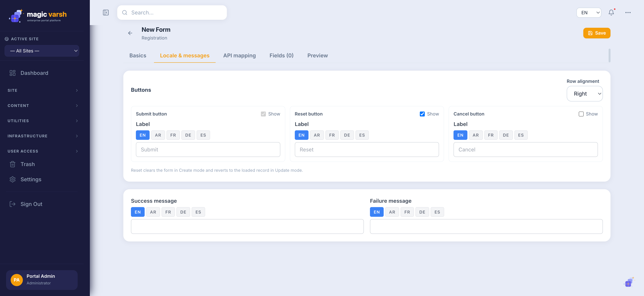This screenshot has width=644, height=296.
Task: Open the floating assistant icon
Action: (629, 282)
